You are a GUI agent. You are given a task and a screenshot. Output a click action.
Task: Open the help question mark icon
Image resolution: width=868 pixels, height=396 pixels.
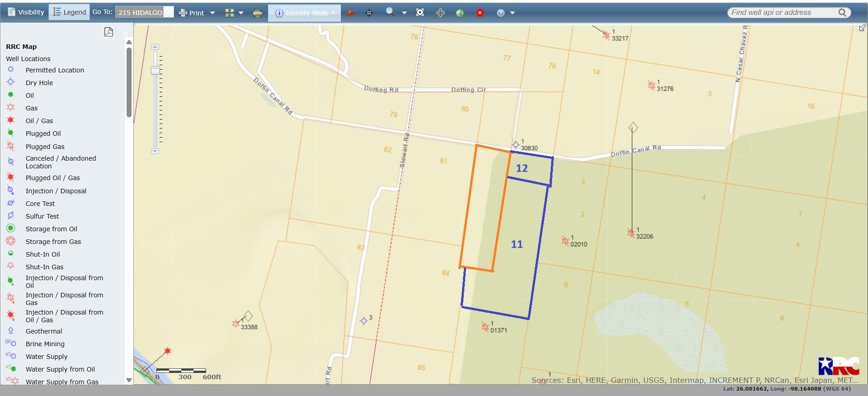(x=500, y=13)
